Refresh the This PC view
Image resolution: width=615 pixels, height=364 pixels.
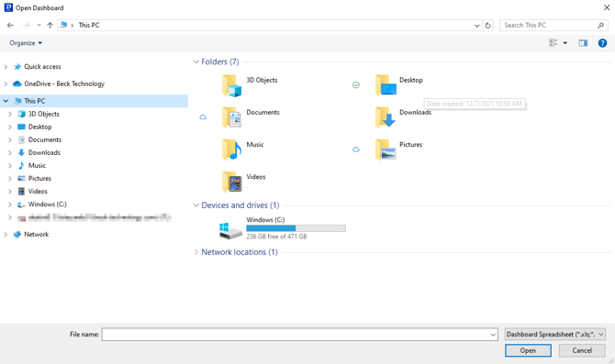pos(487,25)
